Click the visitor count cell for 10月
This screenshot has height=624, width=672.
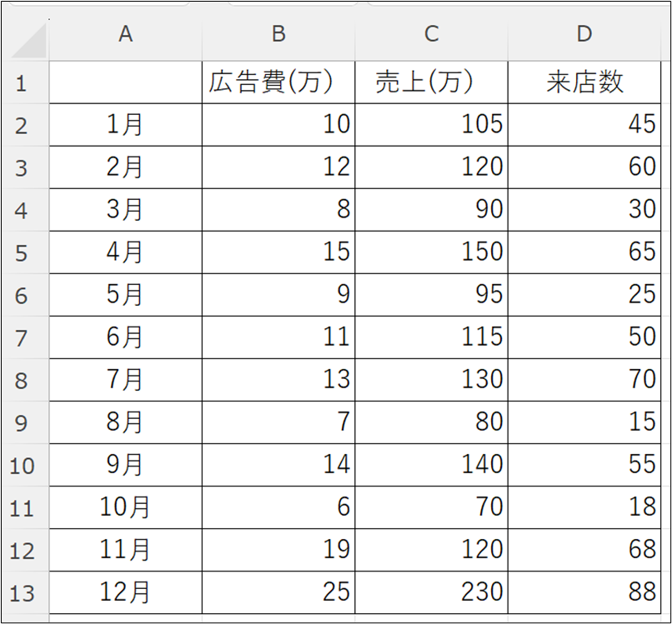coord(584,507)
